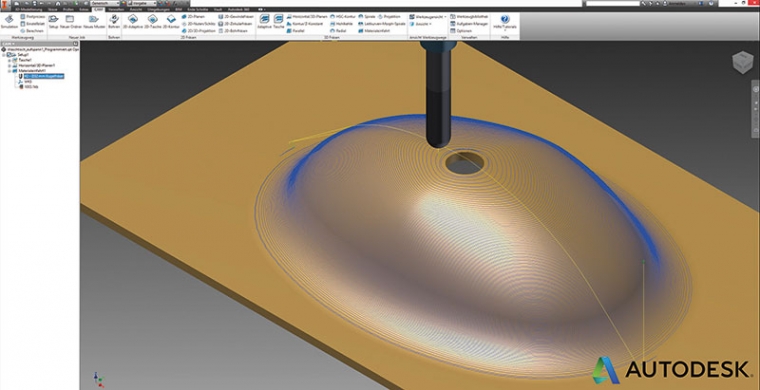Viewport: 760px width, 390px height.
Task: Open the Aufgaben-Manager
Action: (x=469, y=23)
